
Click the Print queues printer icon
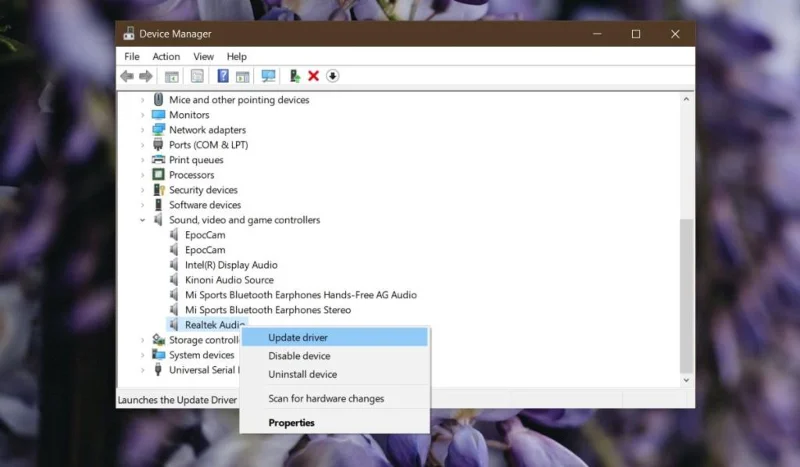(159, 160)
